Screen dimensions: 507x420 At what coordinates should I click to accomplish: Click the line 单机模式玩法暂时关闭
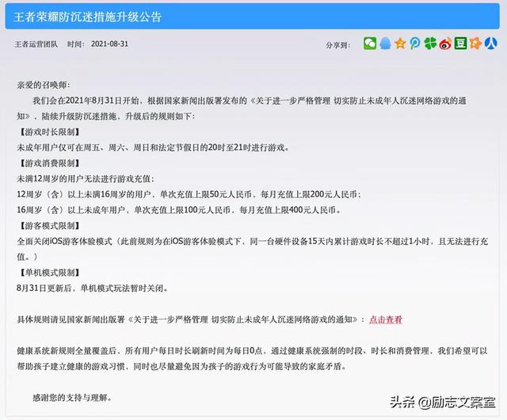pos(93,288)
